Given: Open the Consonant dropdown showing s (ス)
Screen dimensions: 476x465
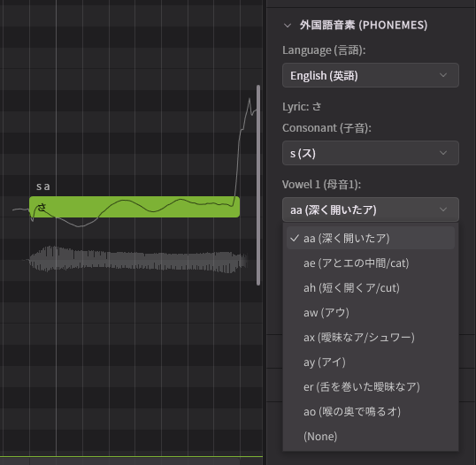Looking at the screenshot, I should click(371, 153).
